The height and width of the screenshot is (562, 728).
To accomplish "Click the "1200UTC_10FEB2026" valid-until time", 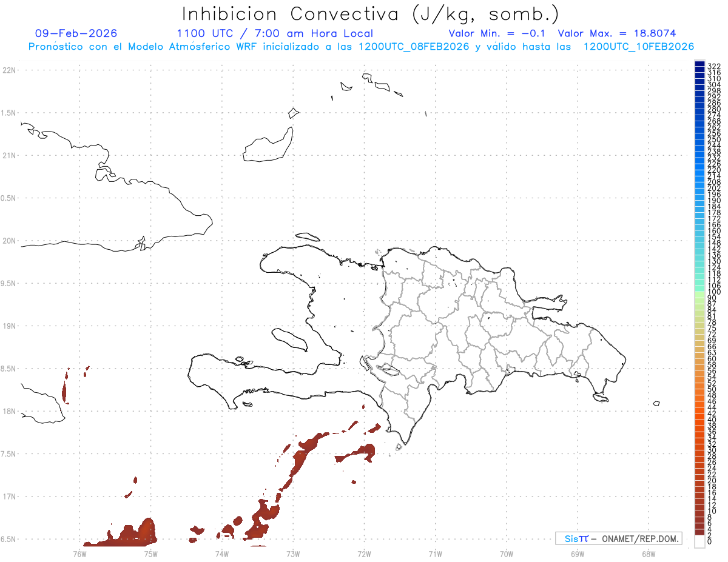I will (639, 47).
